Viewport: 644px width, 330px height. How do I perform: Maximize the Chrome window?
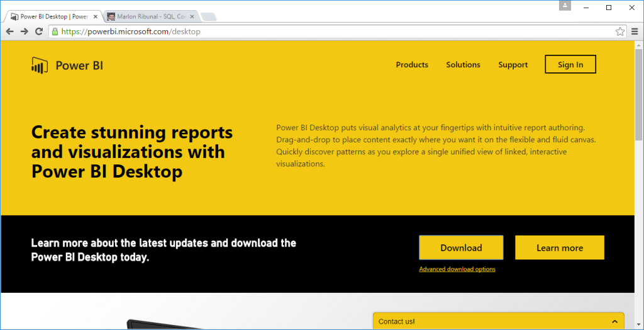(x=609, y=8)
